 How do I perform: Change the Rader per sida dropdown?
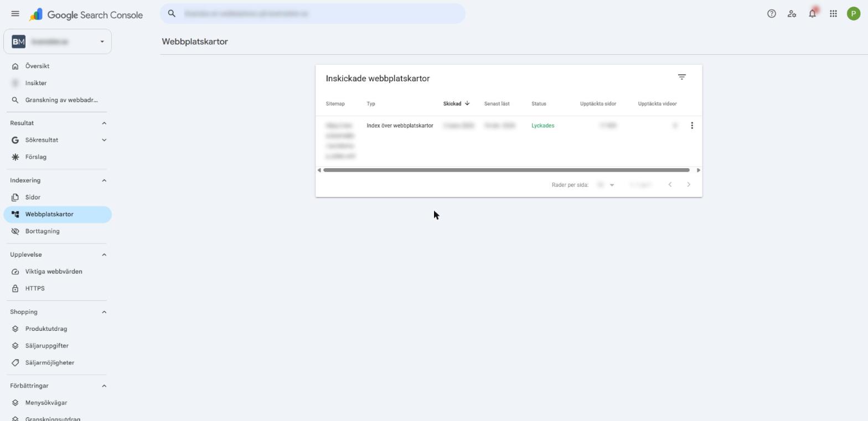pos(606,185)
